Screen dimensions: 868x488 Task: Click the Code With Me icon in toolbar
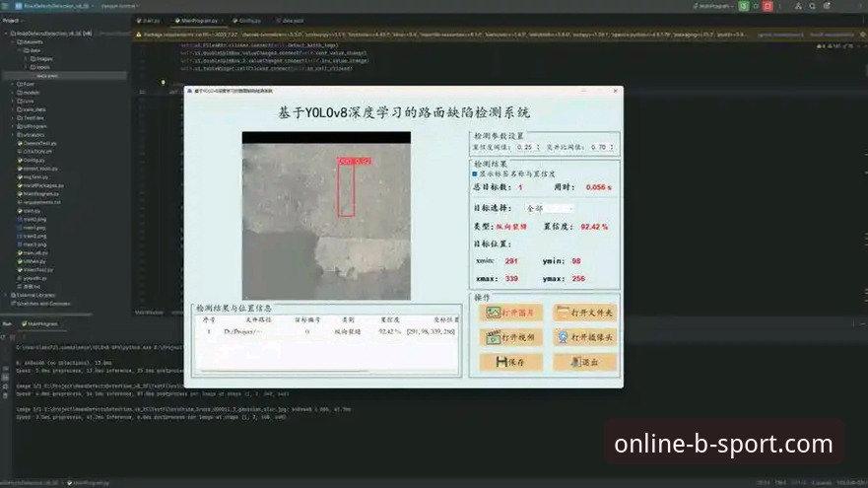(x=798, y=6)
